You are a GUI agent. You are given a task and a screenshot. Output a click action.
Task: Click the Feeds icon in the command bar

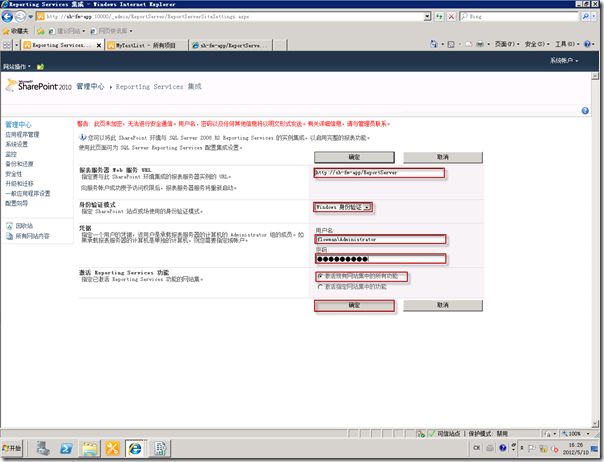coord(451,44)
